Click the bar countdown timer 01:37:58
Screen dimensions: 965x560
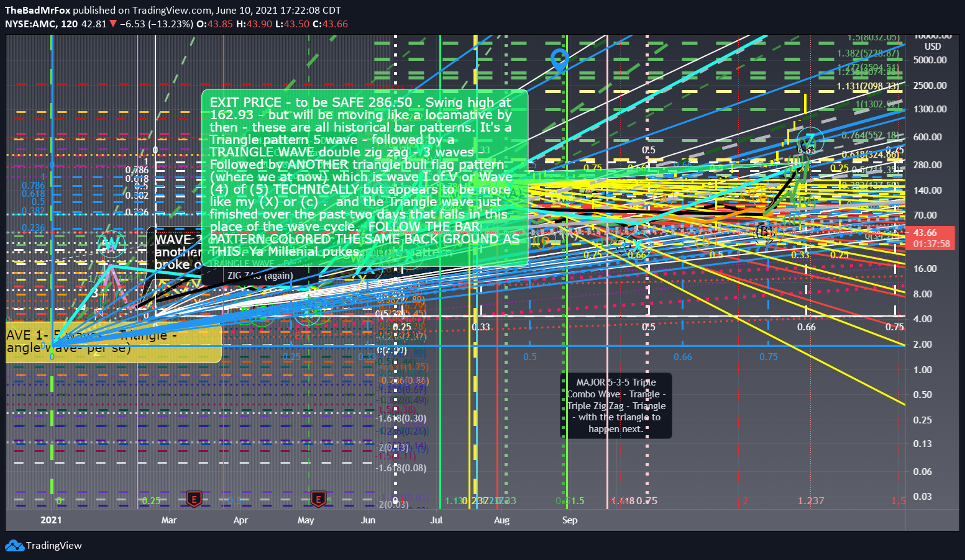931,244
